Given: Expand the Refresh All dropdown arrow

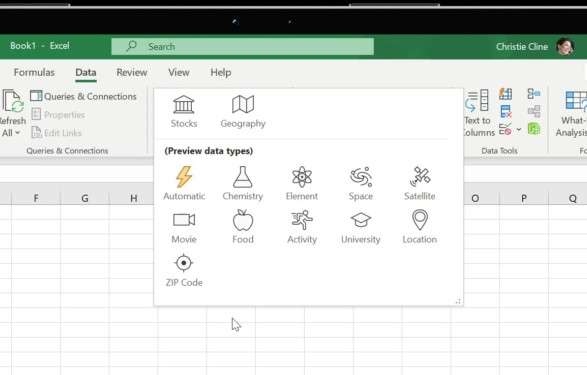Looking at the screenshot, I should click(18, 133).
